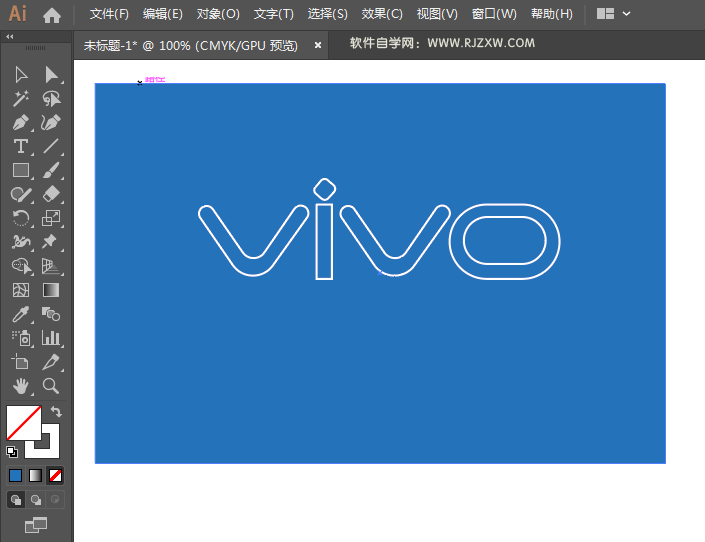Viewport: 705px width, 542px height.
Task: Go to Illustrator Home screen
Action: pyautogui.click(x=52, y=15)
